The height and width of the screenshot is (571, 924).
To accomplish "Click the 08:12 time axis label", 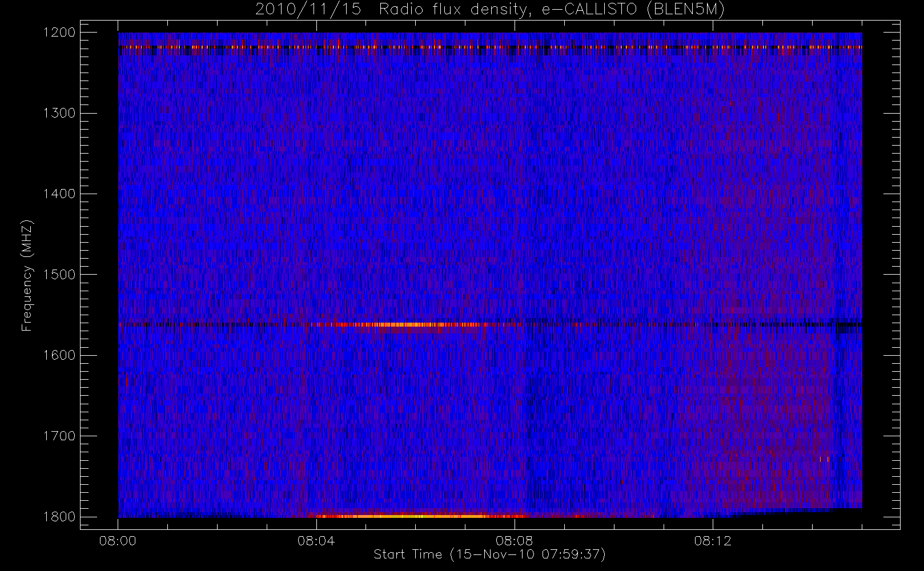I will [x=713, y=541].
